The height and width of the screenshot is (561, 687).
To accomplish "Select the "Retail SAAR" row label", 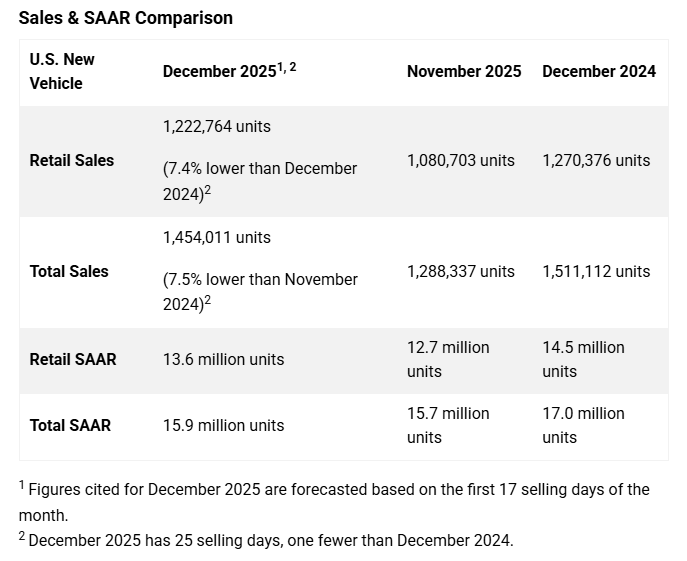I will coord(73,359).
